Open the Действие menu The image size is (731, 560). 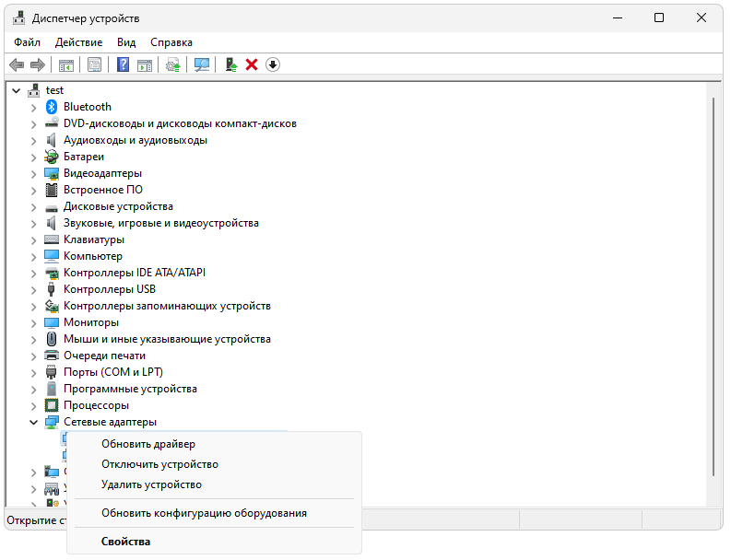coord(78,42)
